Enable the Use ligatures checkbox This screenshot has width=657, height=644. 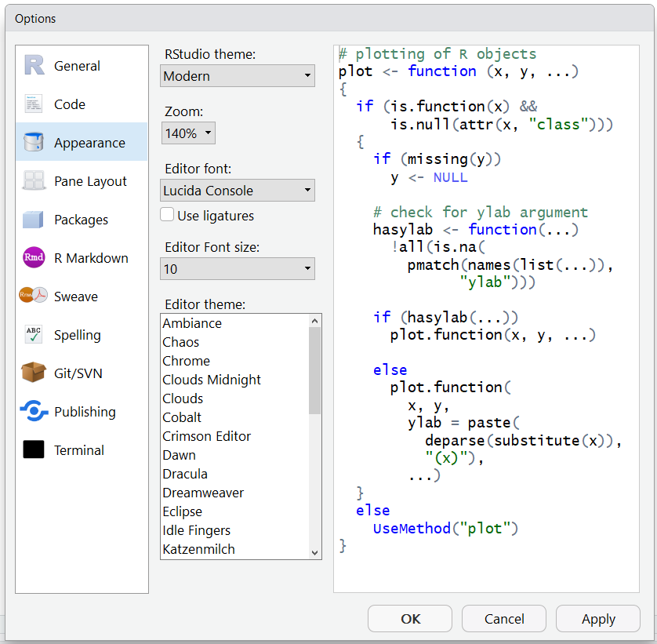(167, 215)
